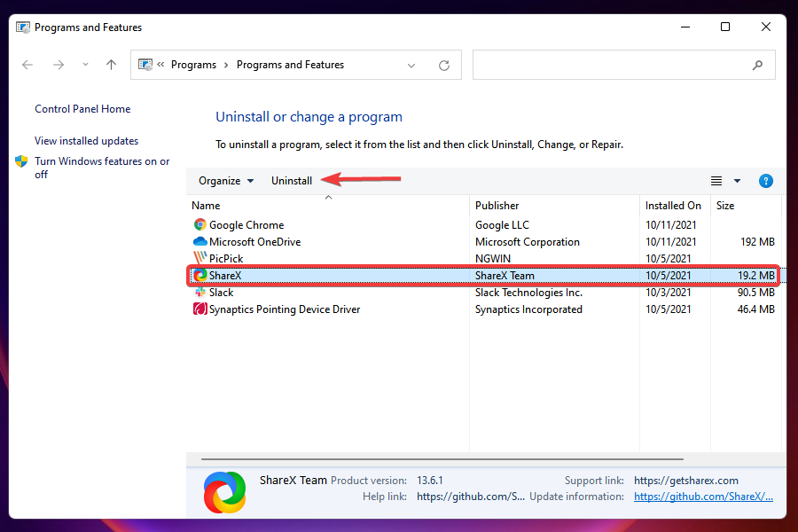Select the Slack entry
Screen dimensions: 798x532
[x=221, y=292]
